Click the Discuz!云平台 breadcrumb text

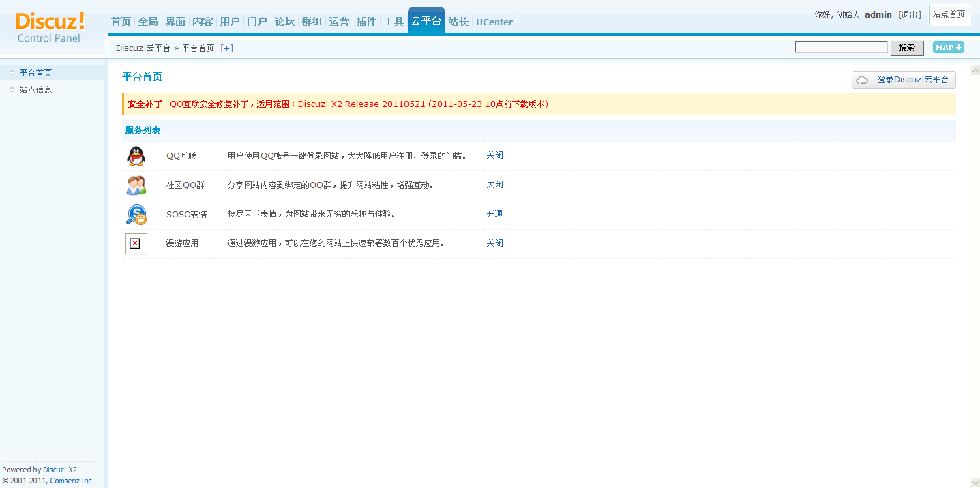pos(143,48)
